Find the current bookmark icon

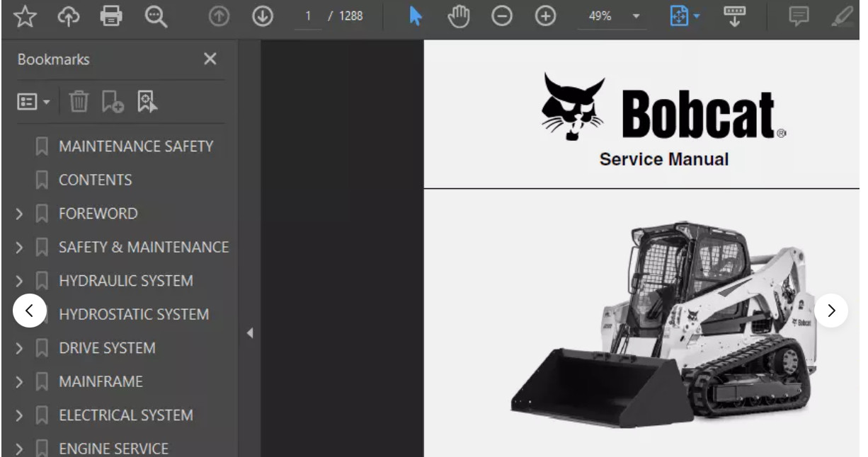[147, 103]
